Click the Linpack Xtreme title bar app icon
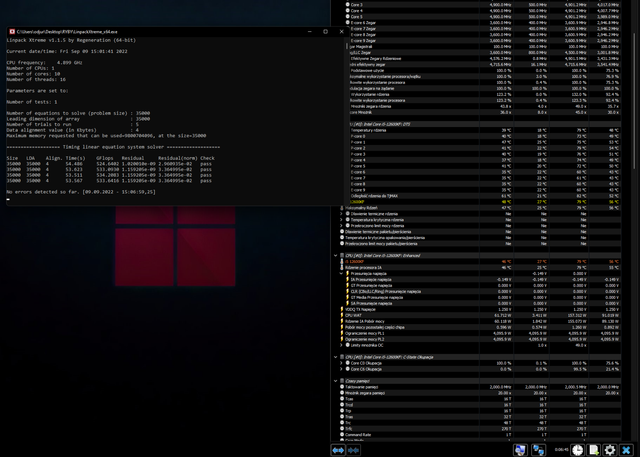This screenshot has height=457, width=640. coord(12,31)
